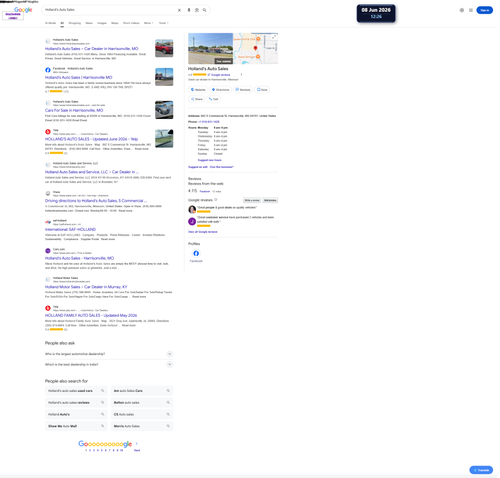Switch to the Shopping tab
The width and height of the screenshot is (500, 478).
click(75, 23)
